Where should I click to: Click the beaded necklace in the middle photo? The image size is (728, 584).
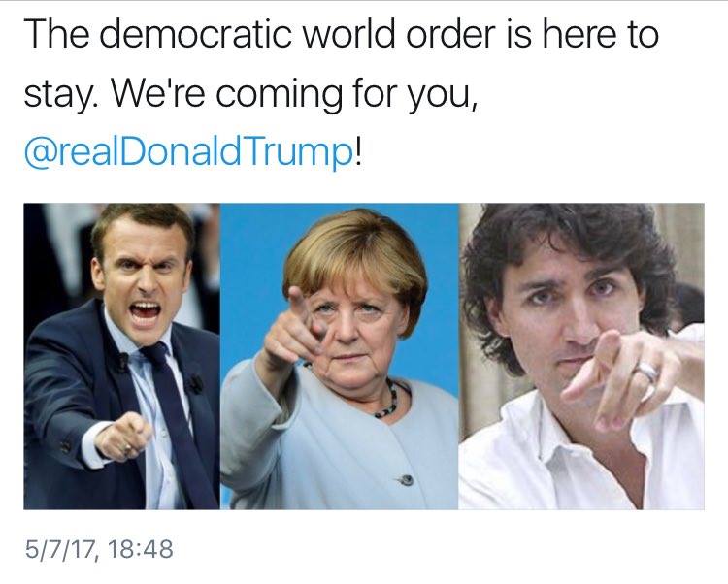pyautogui.click(x=390, y=400)
